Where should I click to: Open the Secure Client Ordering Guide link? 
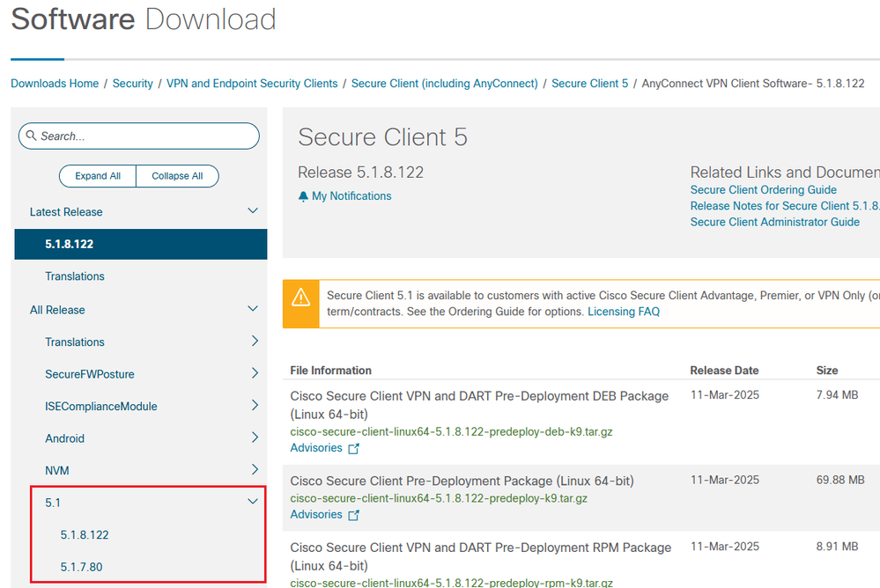pyautogui.click(x=763, y=189)
